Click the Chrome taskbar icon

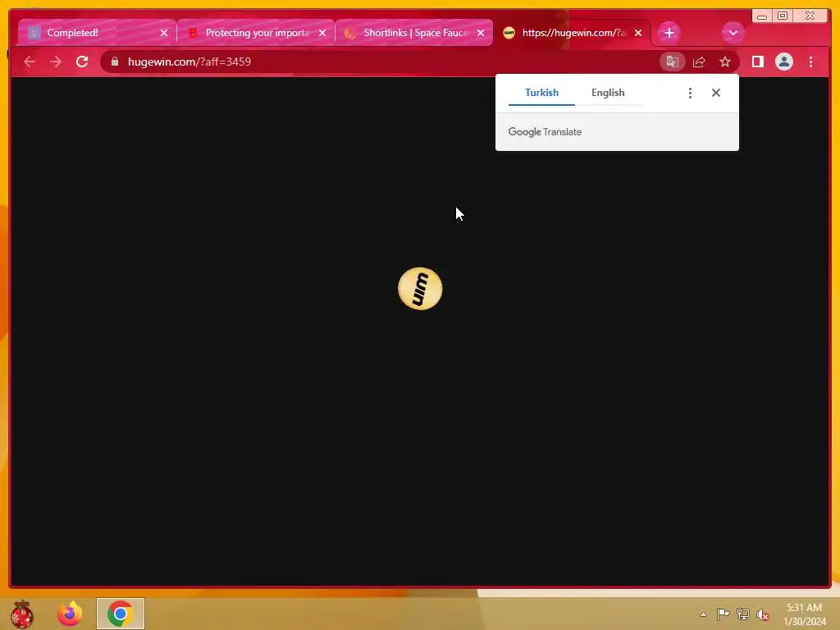pyautogui.click(x=120, y=614)
